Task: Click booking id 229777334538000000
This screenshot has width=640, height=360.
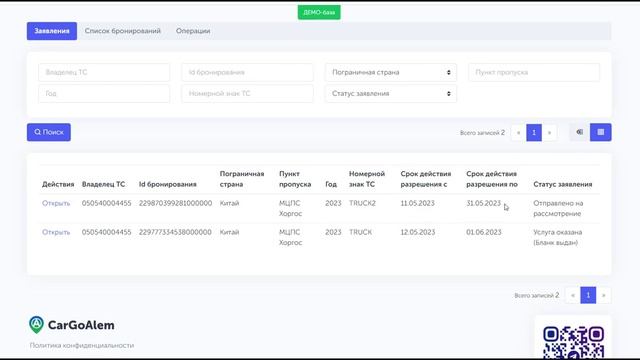Action: coord(175,232)
